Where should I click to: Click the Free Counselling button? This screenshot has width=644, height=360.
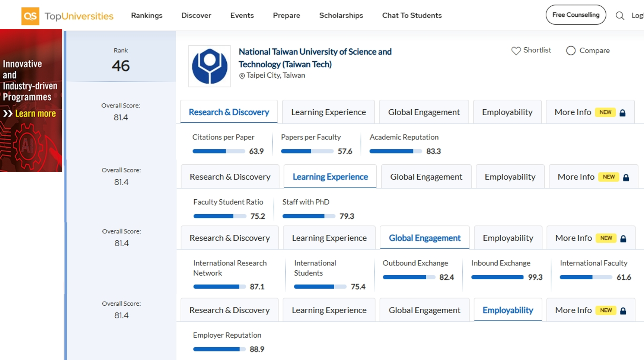coord(576,15)
